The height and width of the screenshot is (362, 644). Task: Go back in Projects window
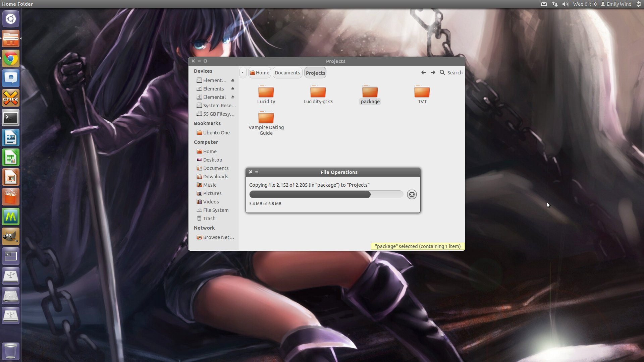click(x=423, y=72)
